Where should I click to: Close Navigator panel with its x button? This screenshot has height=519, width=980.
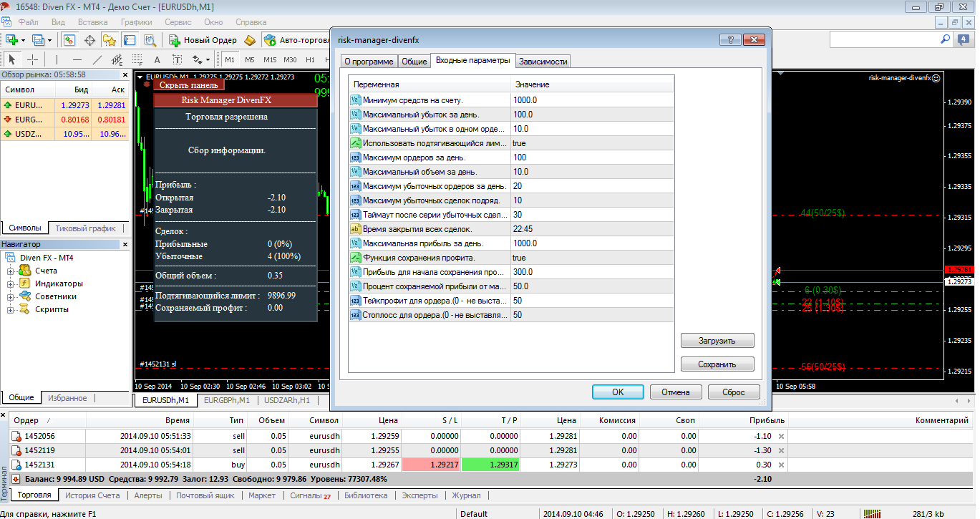125,245
